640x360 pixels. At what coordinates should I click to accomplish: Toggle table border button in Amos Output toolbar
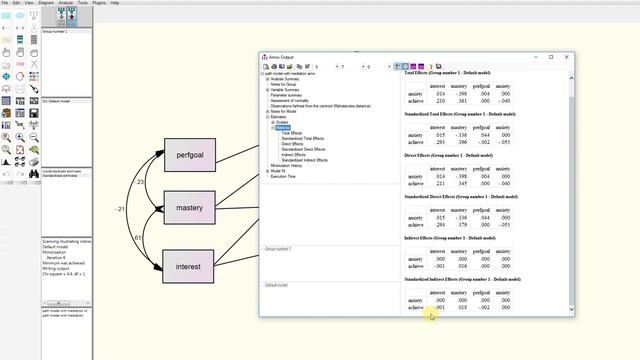(405, 67)
